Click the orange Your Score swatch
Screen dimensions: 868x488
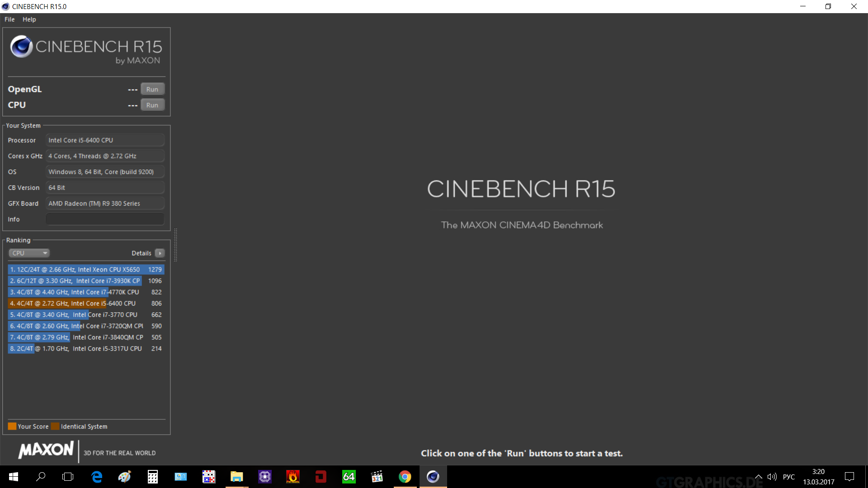(x=12, y=426)
